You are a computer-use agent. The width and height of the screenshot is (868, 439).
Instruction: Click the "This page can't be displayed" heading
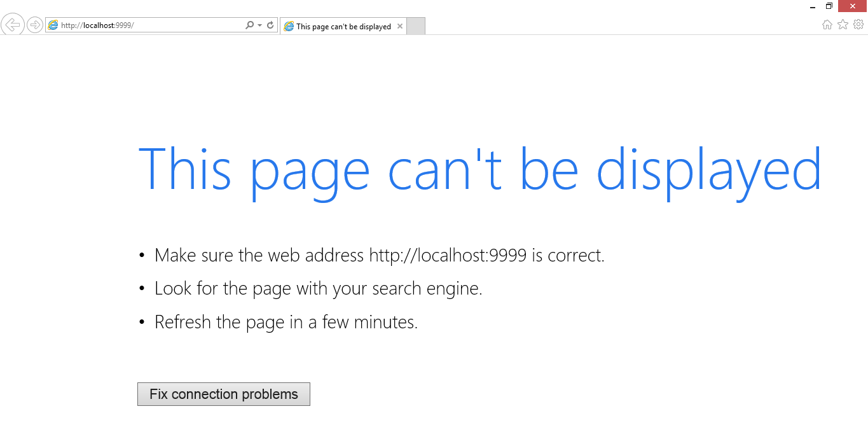(x=479, y=170)
